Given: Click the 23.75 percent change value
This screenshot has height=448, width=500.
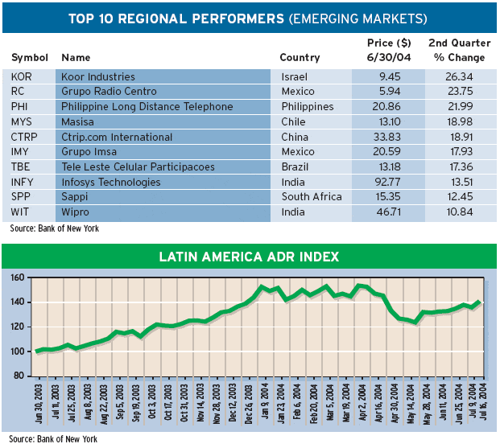Looking at the screenshot, I should tap(461, 91).
